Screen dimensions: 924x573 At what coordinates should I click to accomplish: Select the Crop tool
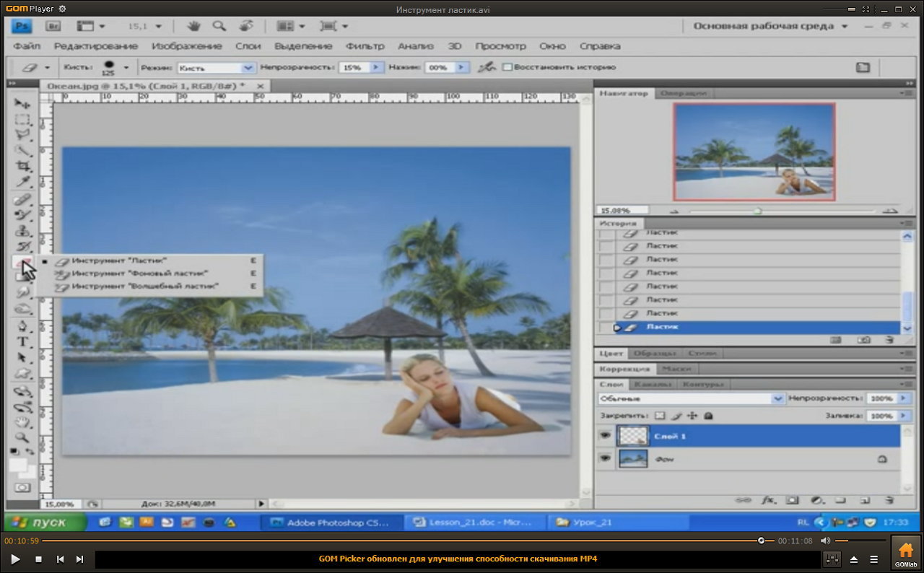coord(23,166)
